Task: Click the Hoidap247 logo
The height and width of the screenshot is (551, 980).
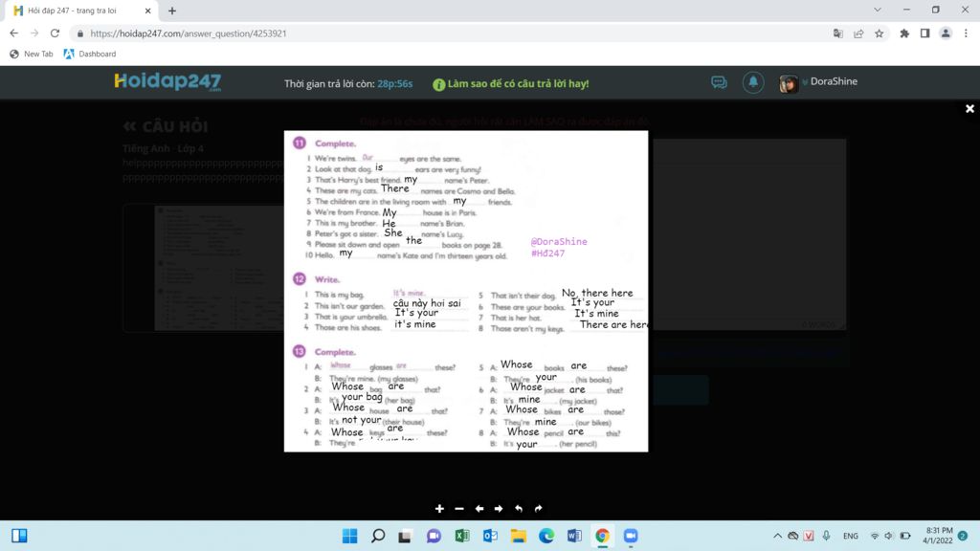Action: point(167,82)
